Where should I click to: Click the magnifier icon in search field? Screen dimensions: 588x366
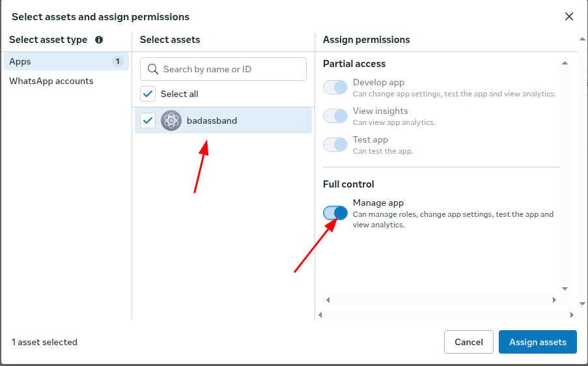(x=154, y=69)
